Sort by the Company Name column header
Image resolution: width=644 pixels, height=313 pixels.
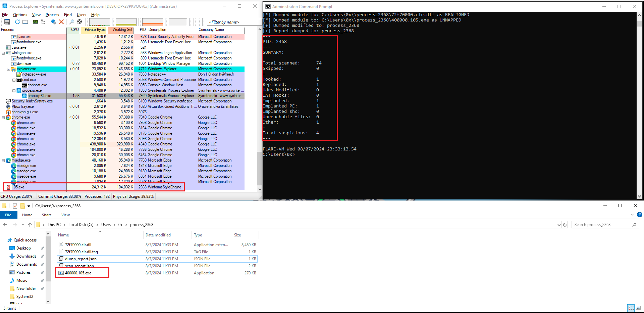tap(211, 30)
